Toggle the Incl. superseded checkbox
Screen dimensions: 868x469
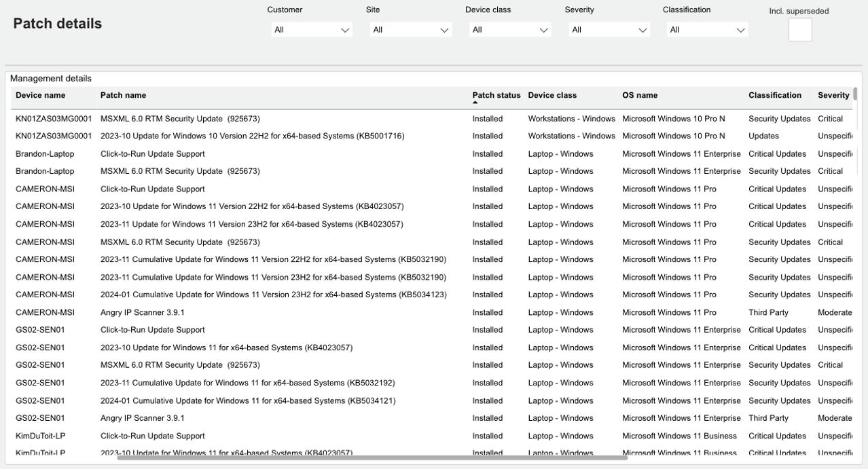pos(799,30)
